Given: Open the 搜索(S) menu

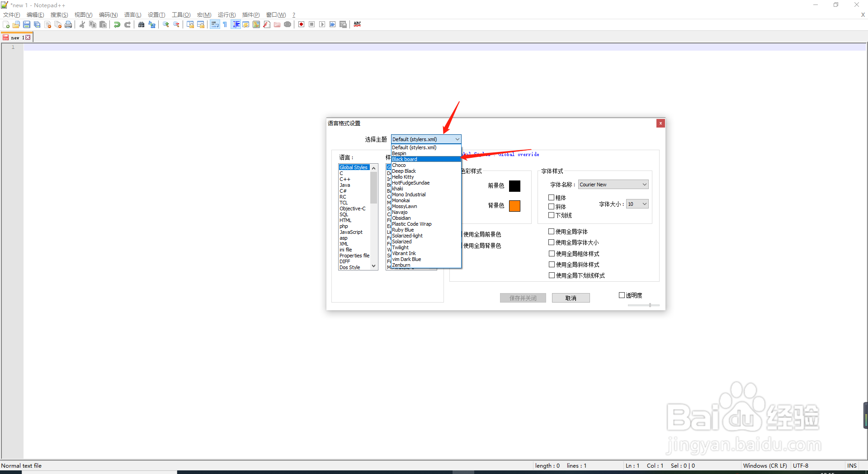Looking at the screenshot, I should [x=59, y=15].
